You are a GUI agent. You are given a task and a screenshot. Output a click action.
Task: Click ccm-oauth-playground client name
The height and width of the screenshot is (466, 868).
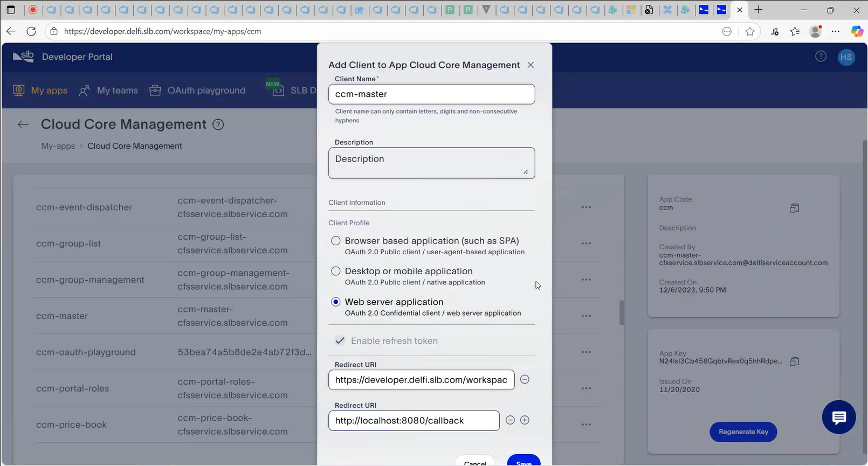click(x=86, y=352)
